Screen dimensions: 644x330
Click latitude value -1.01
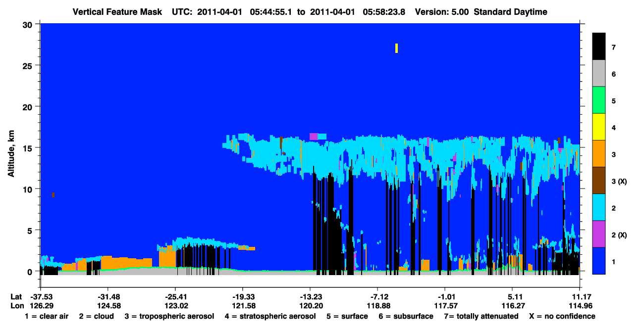pos(445,296)
